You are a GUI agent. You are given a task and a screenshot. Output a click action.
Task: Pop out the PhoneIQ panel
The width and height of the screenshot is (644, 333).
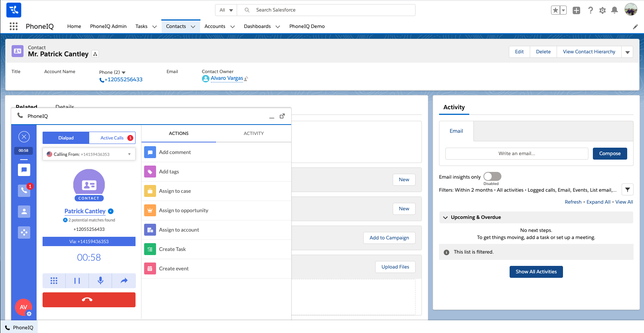pyautogui.click(x=282, y=116)
